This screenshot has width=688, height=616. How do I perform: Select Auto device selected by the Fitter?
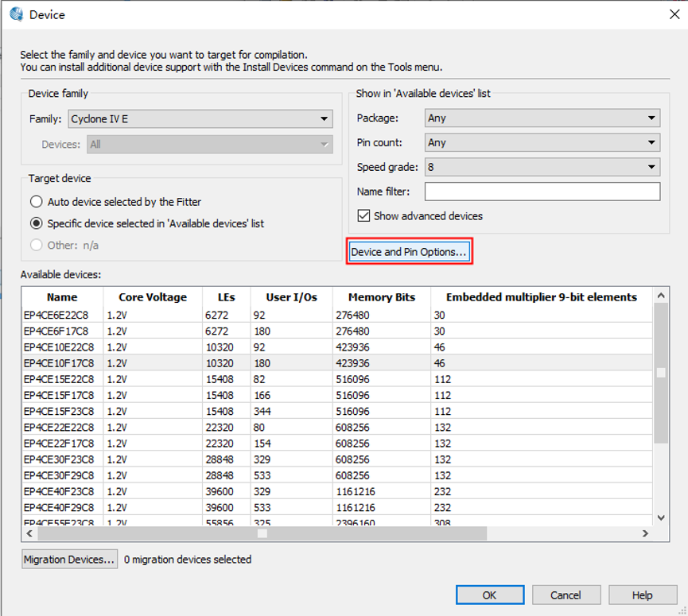[x=37, y=202]
